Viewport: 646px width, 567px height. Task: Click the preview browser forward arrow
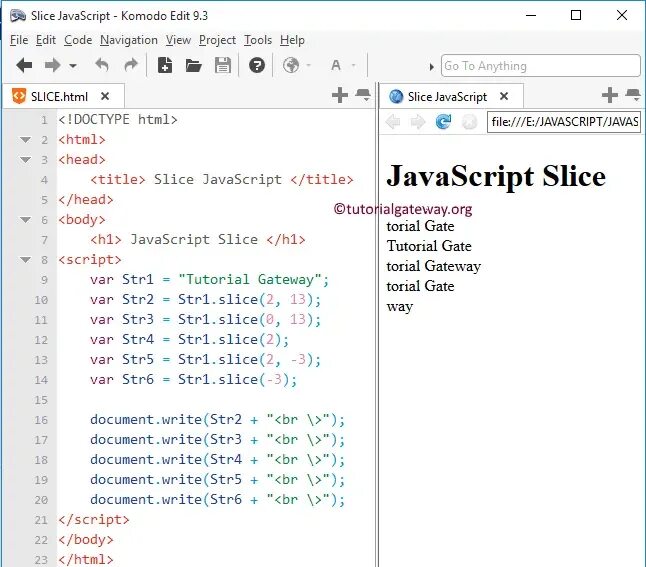[x=418, y=122]
